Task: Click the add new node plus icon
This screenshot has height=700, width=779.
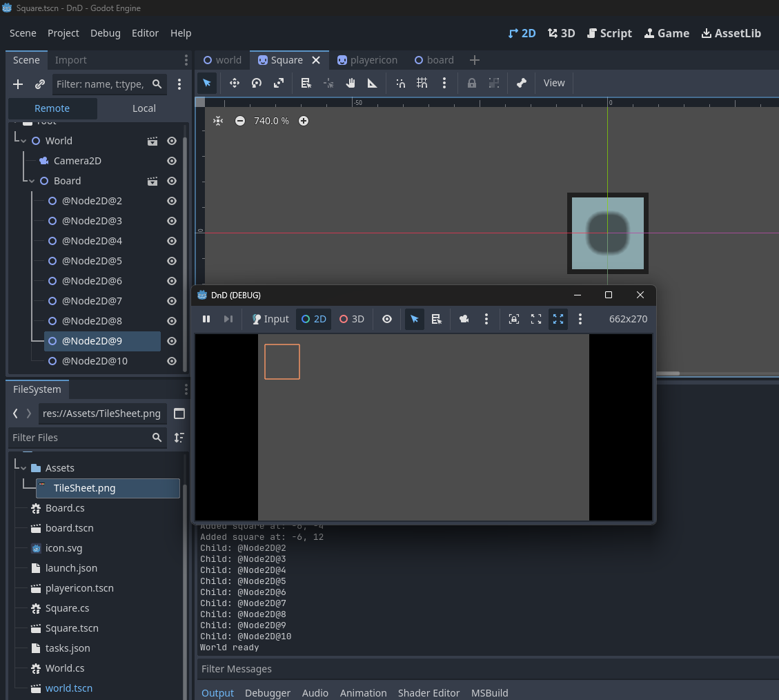Action: pyautogui.click(x=18, y=84)
